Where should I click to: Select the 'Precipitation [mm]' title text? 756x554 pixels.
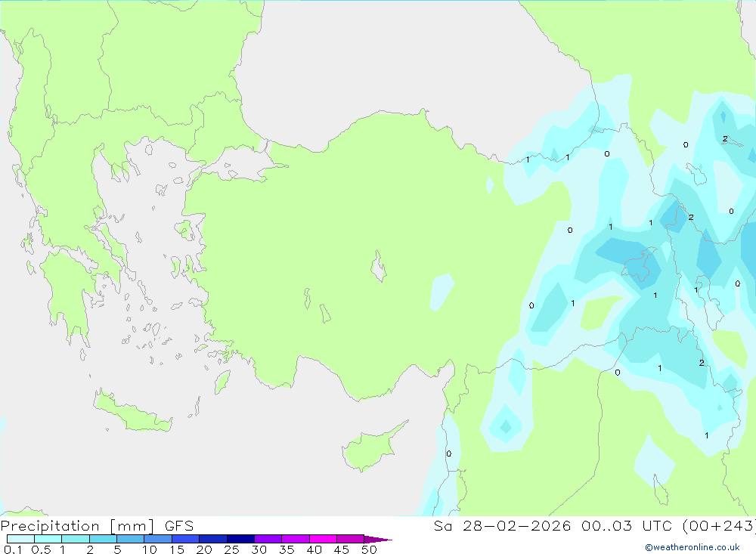pos(77,526)
